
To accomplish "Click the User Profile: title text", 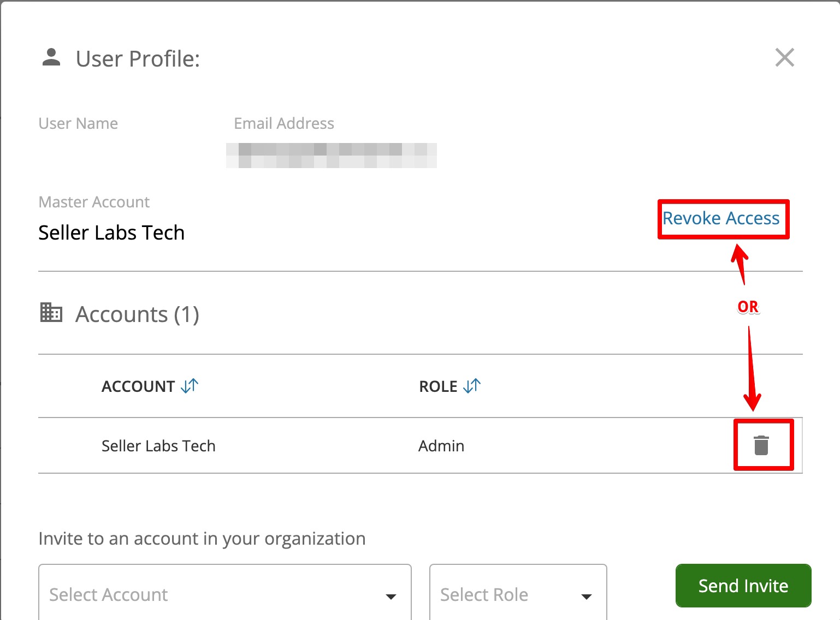I will (x=138, y=59).
